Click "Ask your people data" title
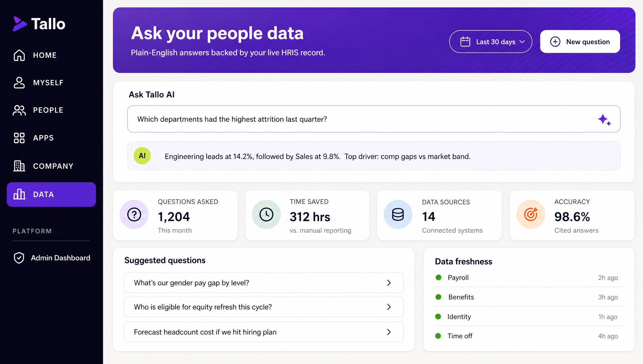643x364 pixels. pos(217,33)
